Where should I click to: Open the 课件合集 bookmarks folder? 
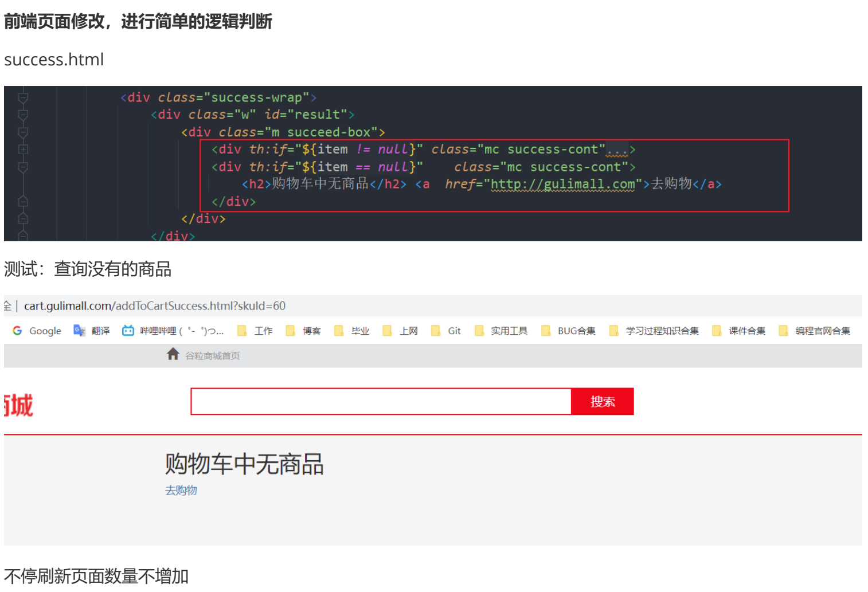[739, 331]
